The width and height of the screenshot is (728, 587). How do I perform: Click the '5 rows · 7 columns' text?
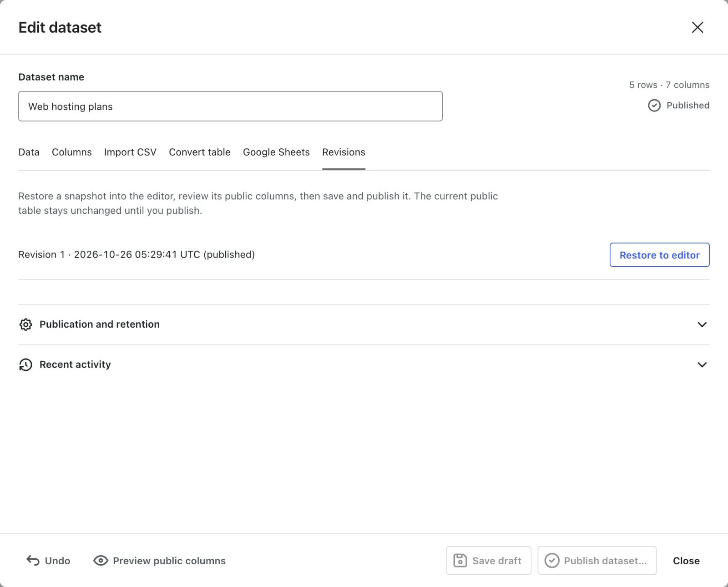pyautogui.click(x=669, y=85)
